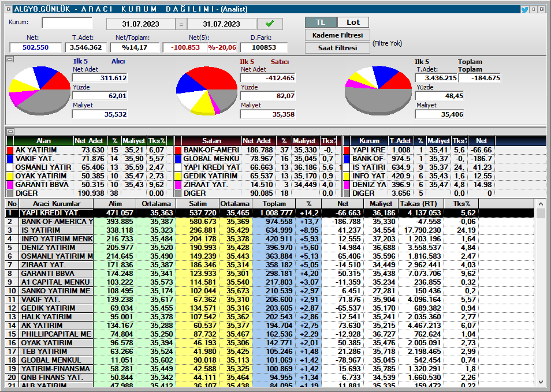551x392 pixels.
Task: Select the seller Net Adet value -412.465
Action: [x=268, y=78]
